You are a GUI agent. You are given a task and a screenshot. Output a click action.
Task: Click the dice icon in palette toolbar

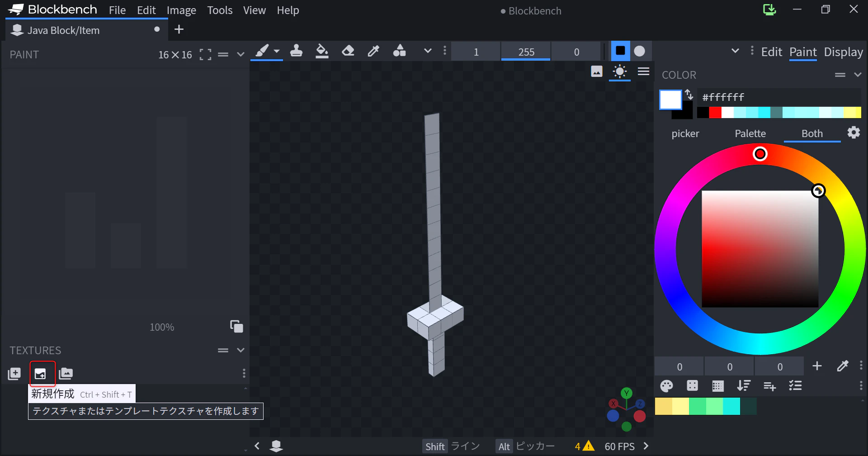tap(692, 386)
